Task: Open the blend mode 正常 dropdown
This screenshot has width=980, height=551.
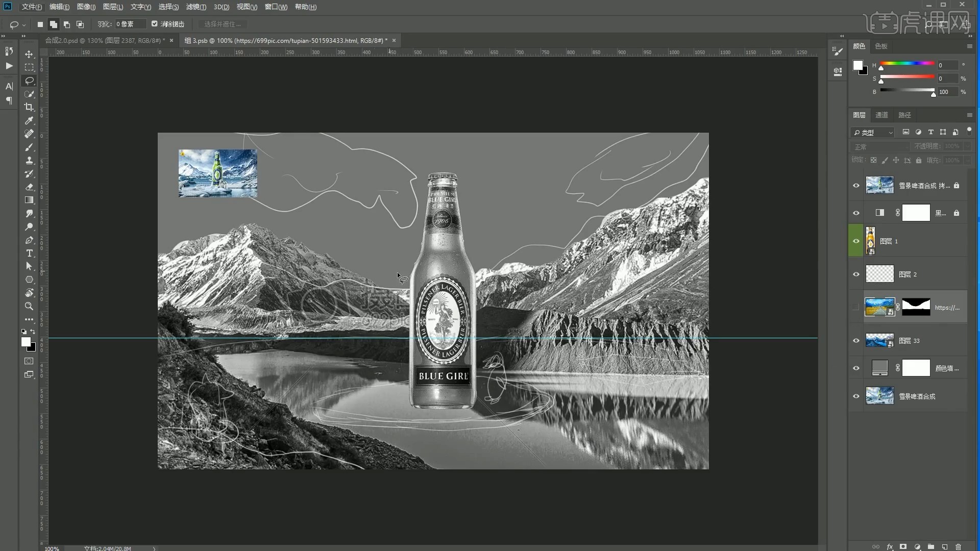Action: click(x=881, y=146)
